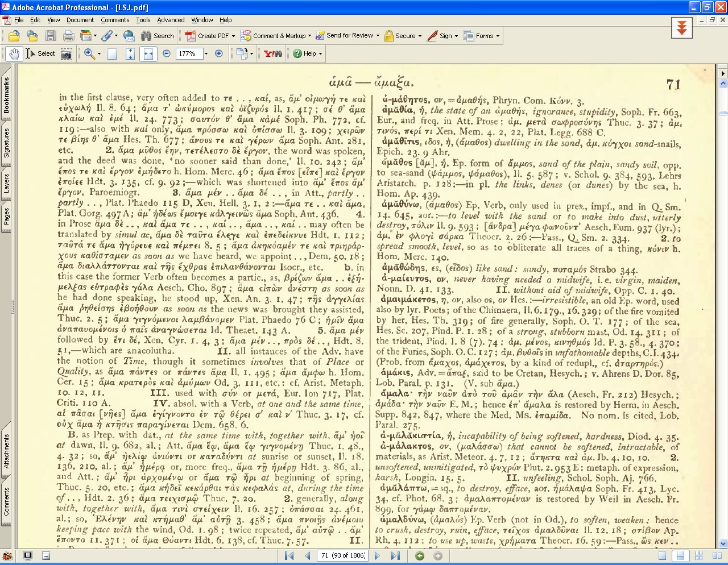
Task: Set Actual Size page view
Action: tap(112, 53)
